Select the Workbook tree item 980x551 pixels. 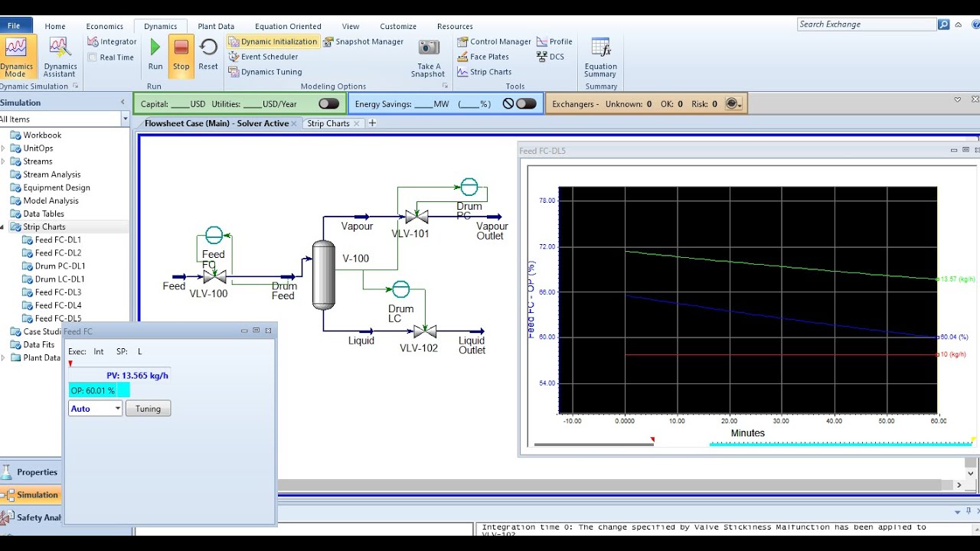coord(42,135)
